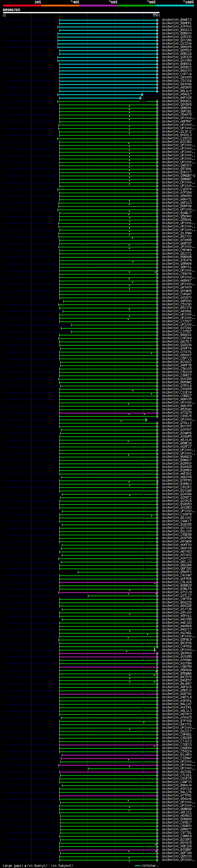Click the cyan alignment bar of UniRef100_B9MET3

[109, 20]
